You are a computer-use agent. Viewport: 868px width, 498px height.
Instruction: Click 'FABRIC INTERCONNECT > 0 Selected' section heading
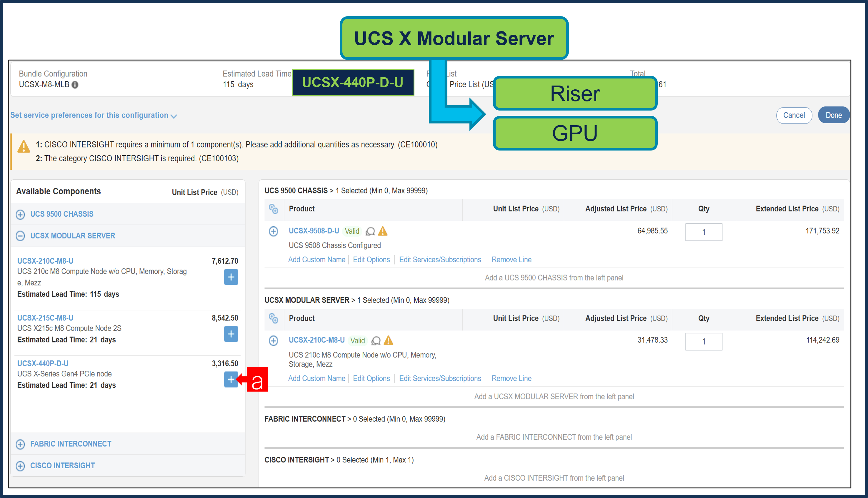coord(355,419)
